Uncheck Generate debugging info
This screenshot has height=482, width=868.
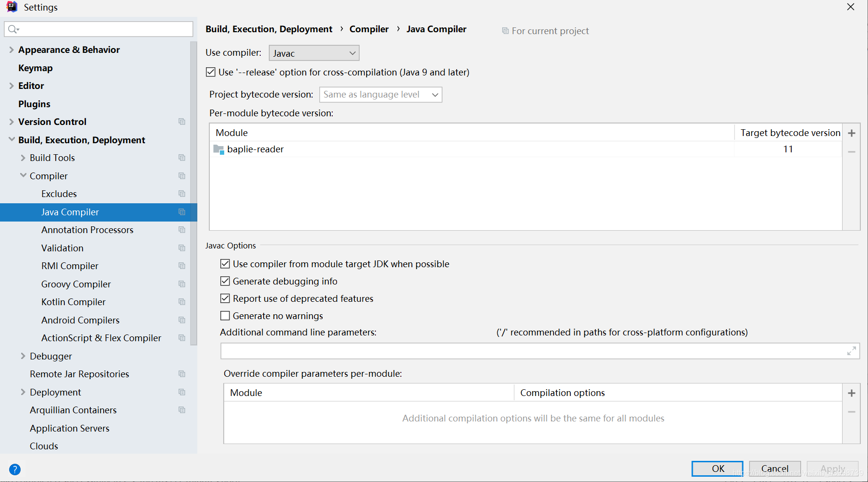pyautogui.click(x=225, y=281)
